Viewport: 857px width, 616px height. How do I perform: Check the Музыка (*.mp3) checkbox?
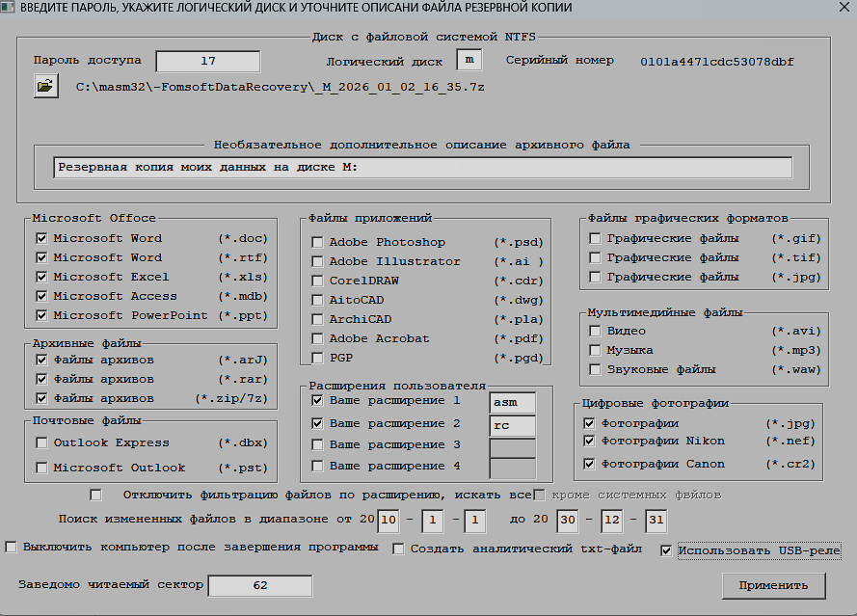pyautogui.click(x=596, y=350)
